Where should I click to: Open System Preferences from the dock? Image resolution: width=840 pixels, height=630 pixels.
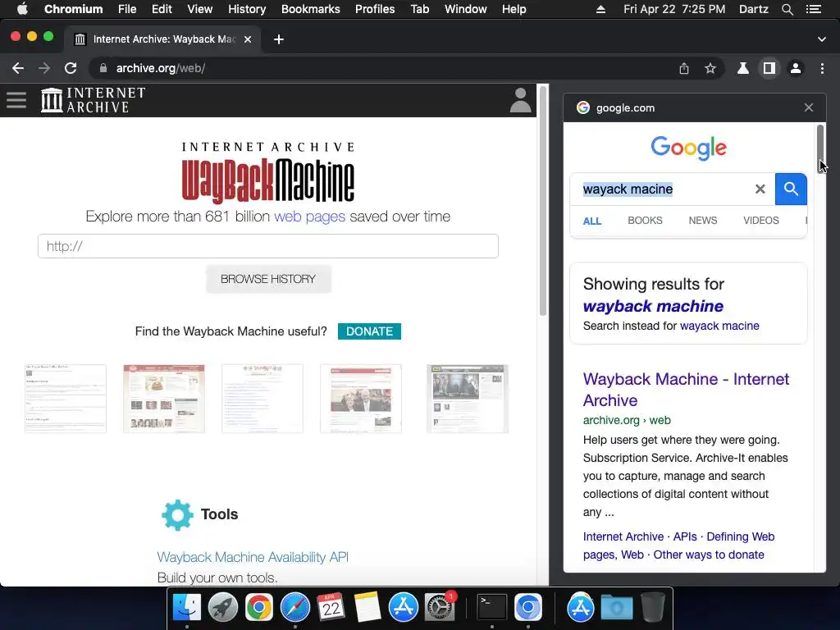[x=440, y=608]
